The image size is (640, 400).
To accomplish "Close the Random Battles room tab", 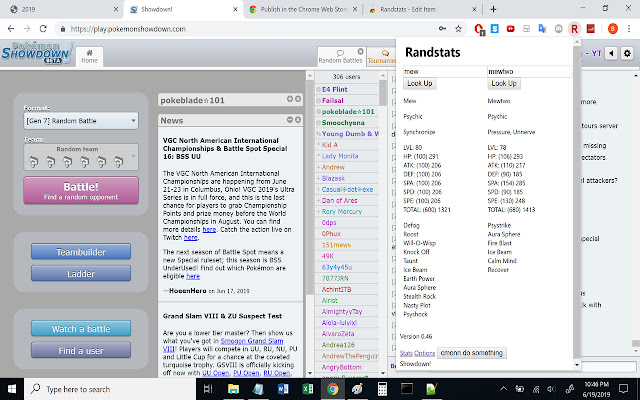I will tap(360, 51).
